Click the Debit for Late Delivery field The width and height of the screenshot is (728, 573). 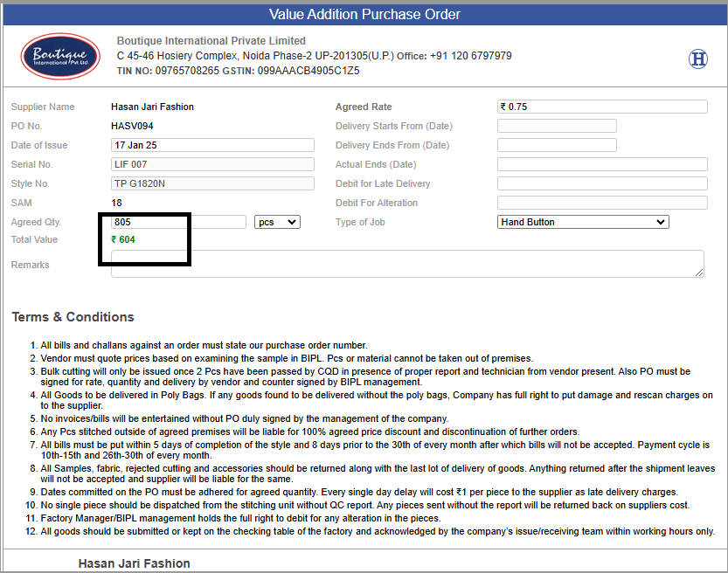pyautogui.click(x=602, y=183)
